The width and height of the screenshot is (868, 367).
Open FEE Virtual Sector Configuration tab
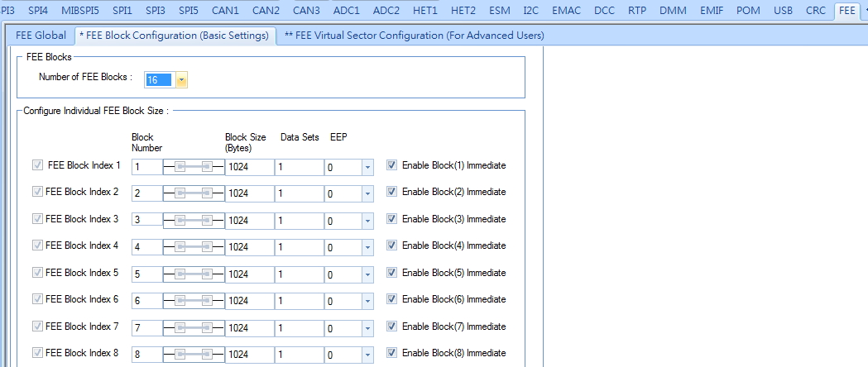[414, 36]
